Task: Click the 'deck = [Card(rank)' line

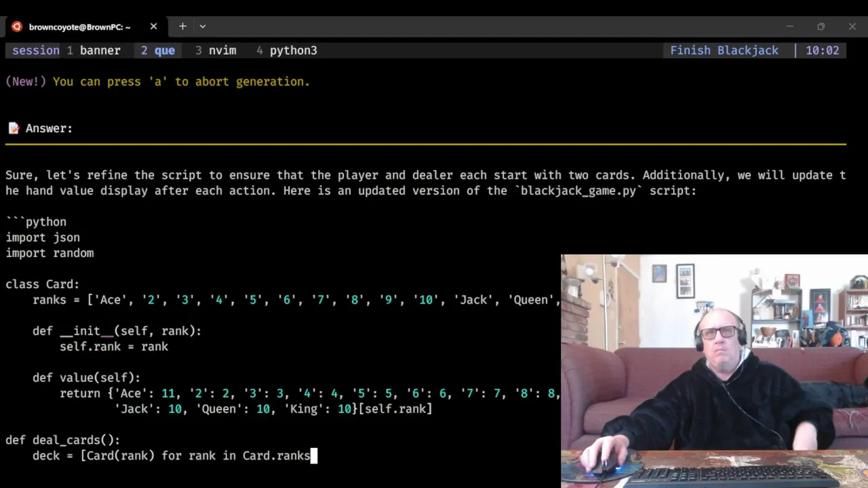Action: point(171,455)
